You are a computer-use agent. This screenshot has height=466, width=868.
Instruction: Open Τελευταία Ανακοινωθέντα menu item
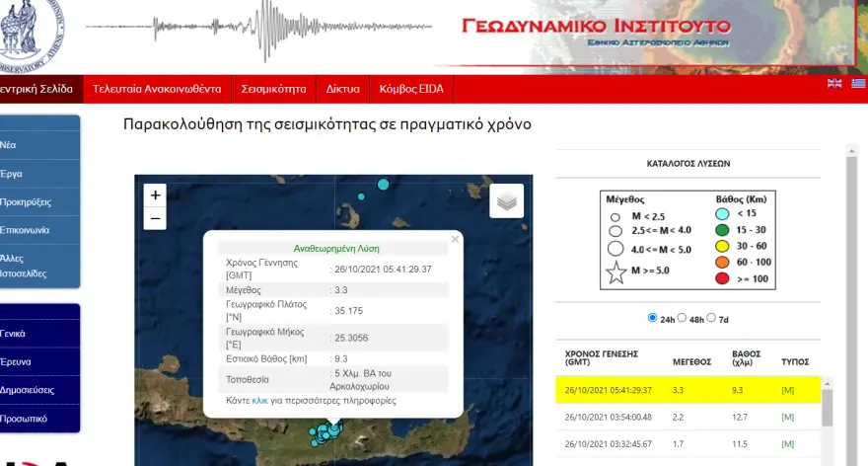[156, 89]
